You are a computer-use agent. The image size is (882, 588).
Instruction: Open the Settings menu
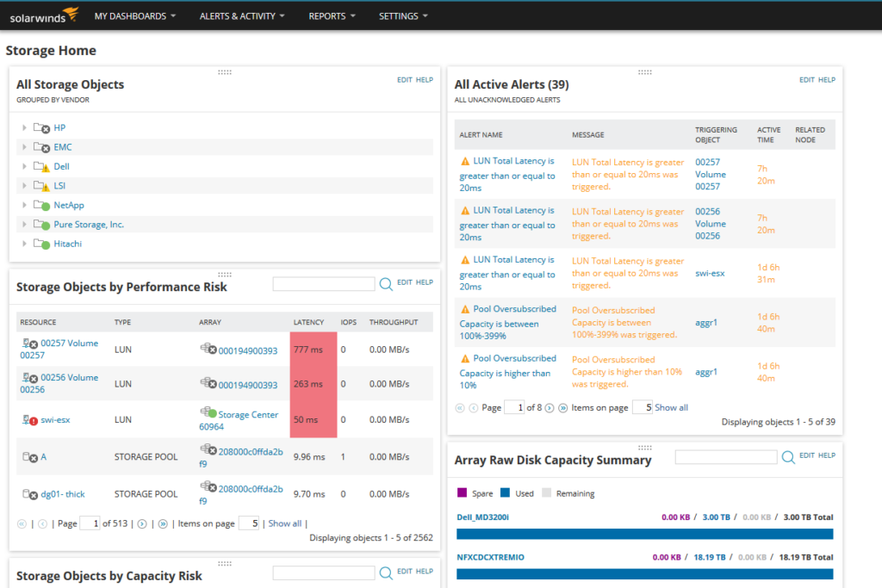point(403,16)
